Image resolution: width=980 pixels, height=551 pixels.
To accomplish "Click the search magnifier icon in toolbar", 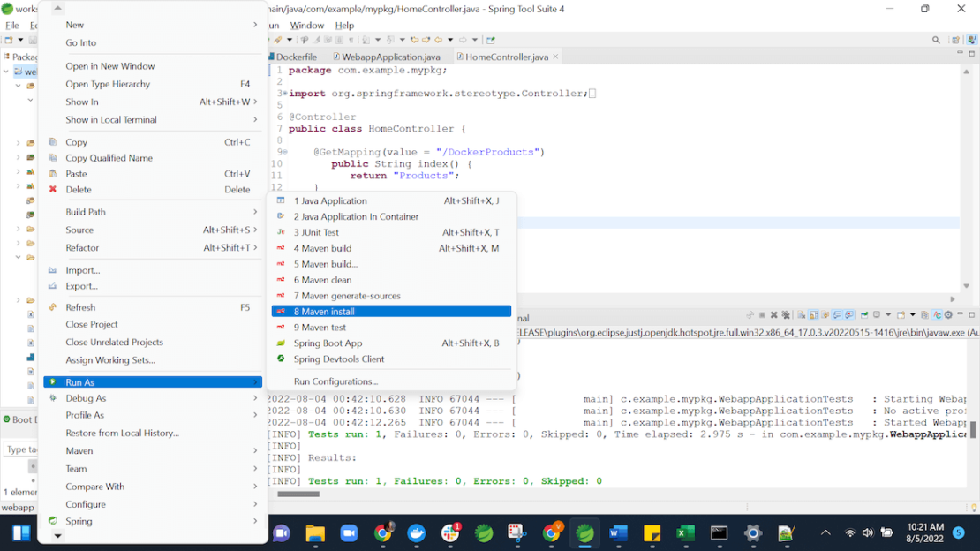I will click(x=937, y=40).
